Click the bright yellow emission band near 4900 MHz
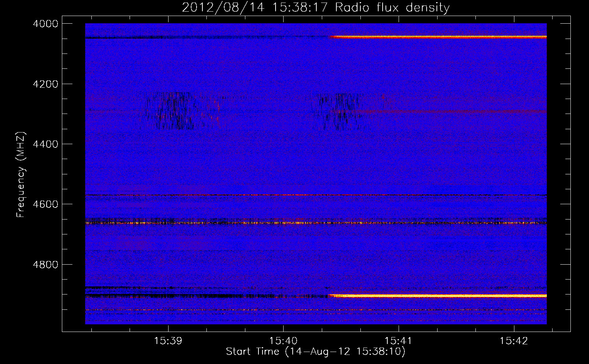Viewport: 589px width, 364px height. pyautogui.click(x=438, y=296)
